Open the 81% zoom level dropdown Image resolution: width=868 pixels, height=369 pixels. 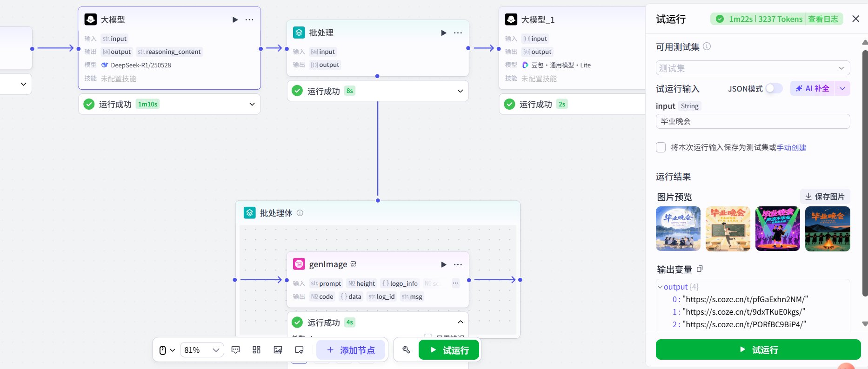[x=202, y=350]
